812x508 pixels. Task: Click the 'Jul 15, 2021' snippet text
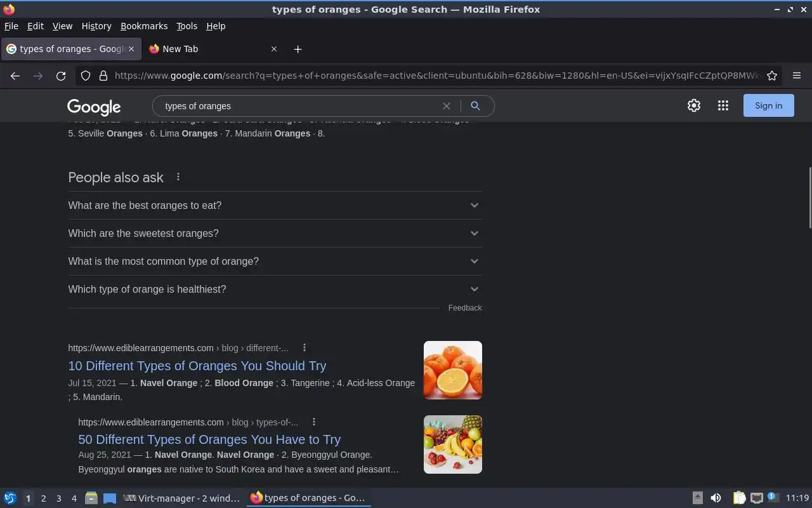(x=92, y=383)
